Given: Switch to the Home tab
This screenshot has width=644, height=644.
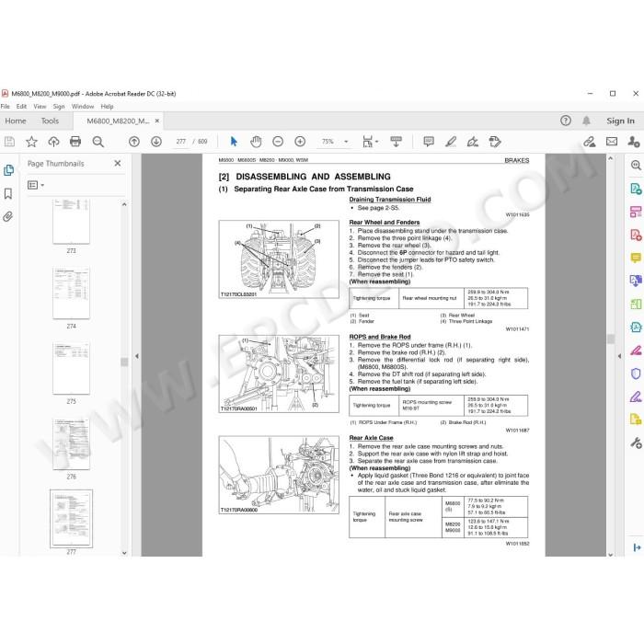Looking at the screenshot, I should (x=16, y=121).
